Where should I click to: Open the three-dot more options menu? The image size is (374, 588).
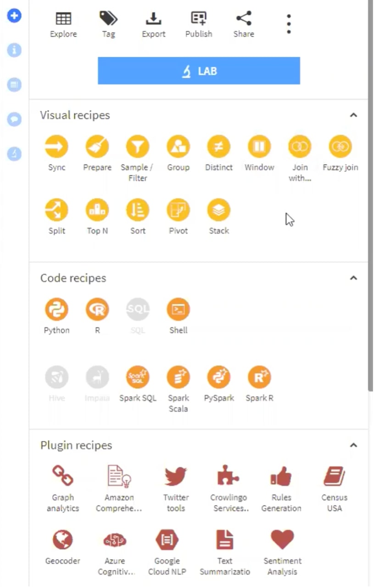pos(289,24)
